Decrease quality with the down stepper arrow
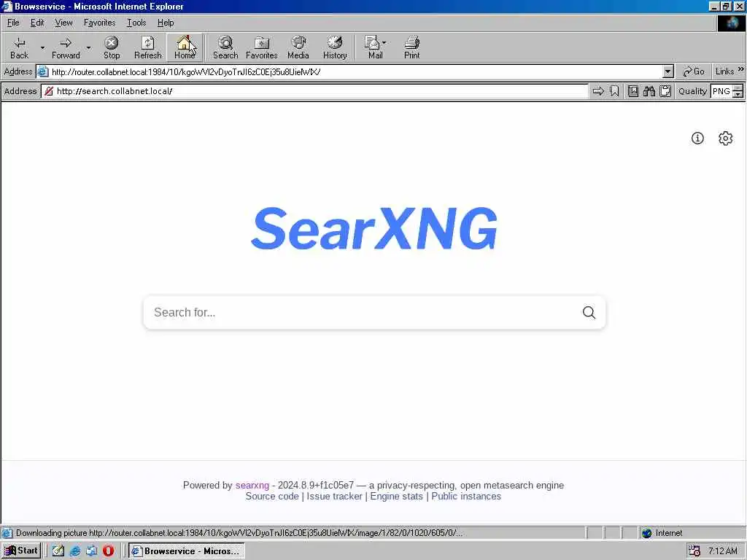The image size is (747, 560). point(738,94)
